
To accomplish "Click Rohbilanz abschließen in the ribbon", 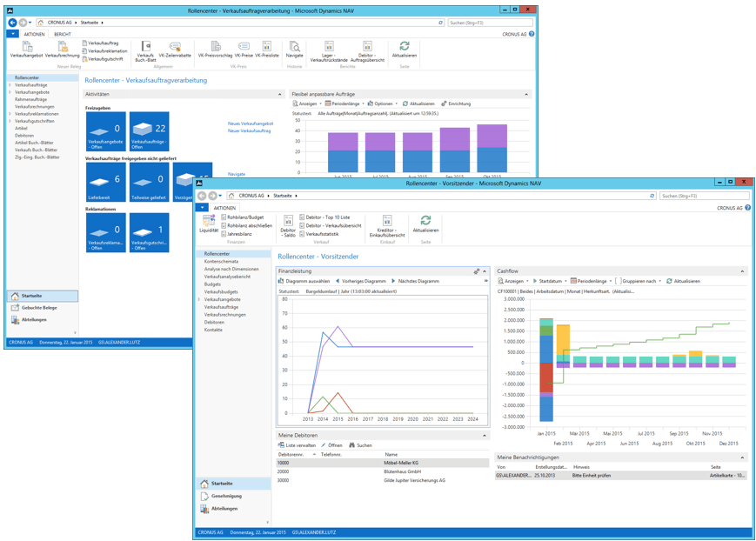I will [247, 225].
